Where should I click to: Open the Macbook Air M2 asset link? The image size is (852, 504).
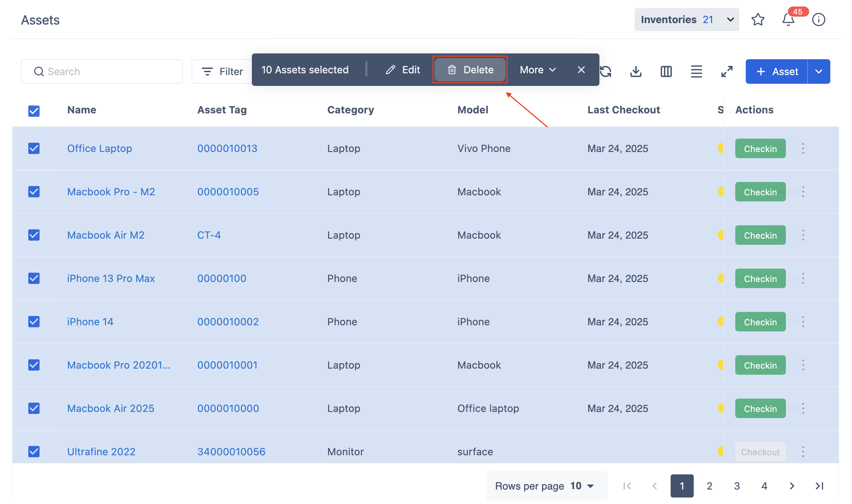point(106,235)
